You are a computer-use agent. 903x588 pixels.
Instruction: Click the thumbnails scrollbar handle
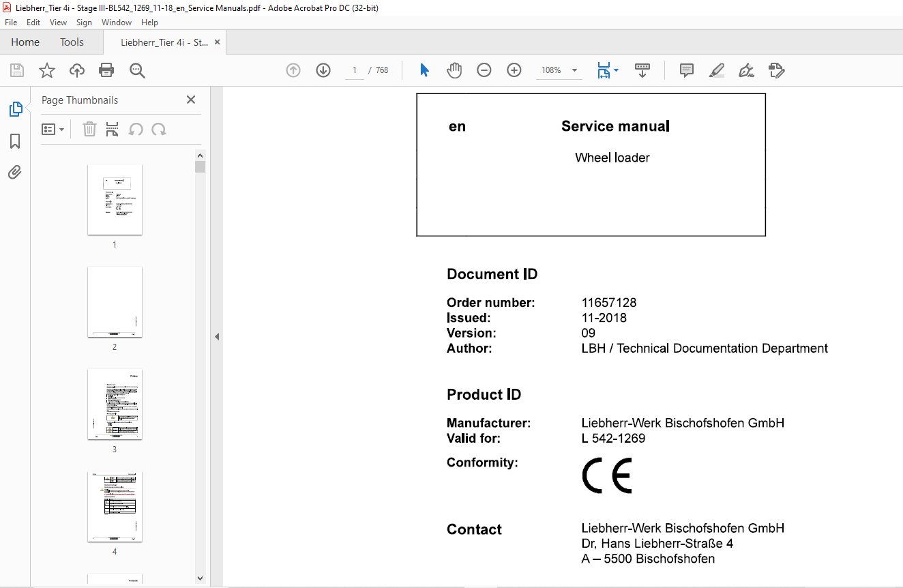200,167
